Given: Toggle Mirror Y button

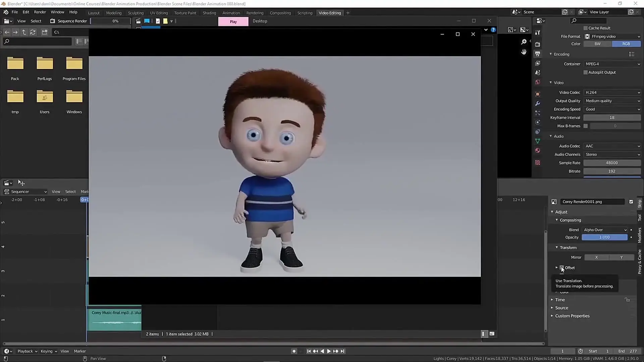Looking at the screenshot, I should (x=622, y=257).
